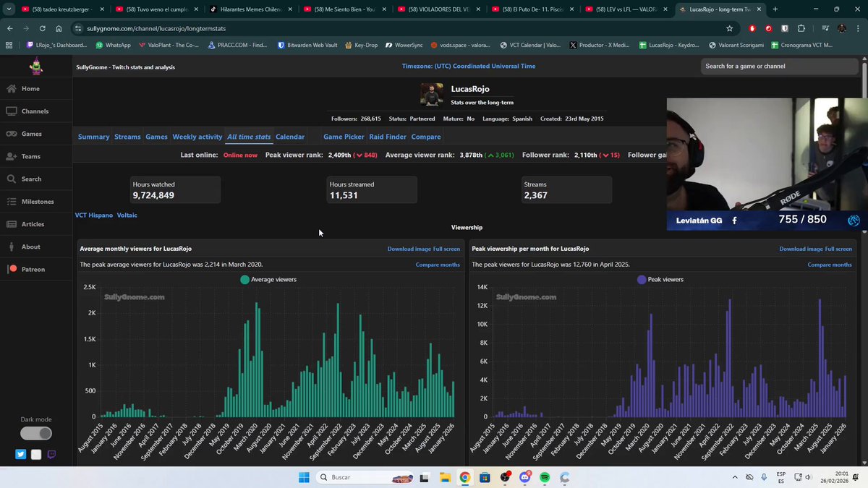The height and width of the screenshot is (488, 868).
Task: Open the SullyGnome Twitter icon
Action: [x=20, y=455]
